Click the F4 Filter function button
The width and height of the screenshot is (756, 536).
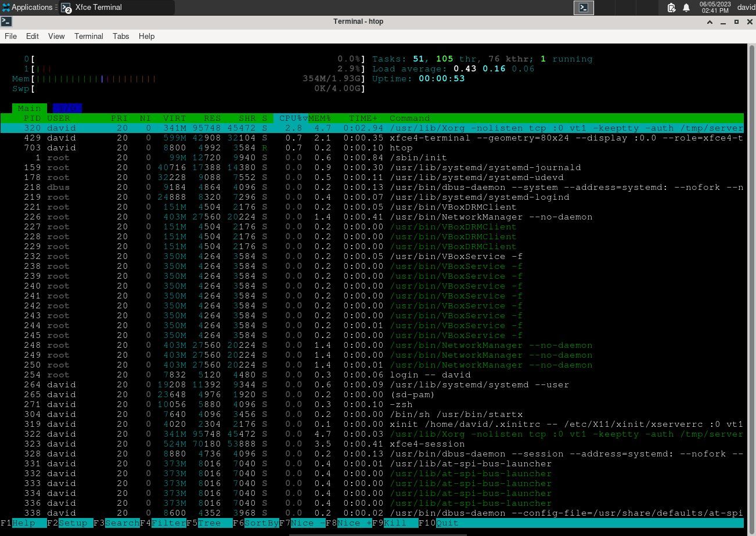coord(163,523)
